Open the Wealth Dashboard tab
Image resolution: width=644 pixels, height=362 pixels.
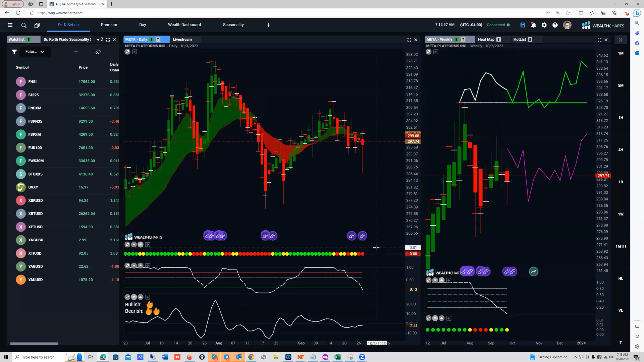tap(184, 25)
